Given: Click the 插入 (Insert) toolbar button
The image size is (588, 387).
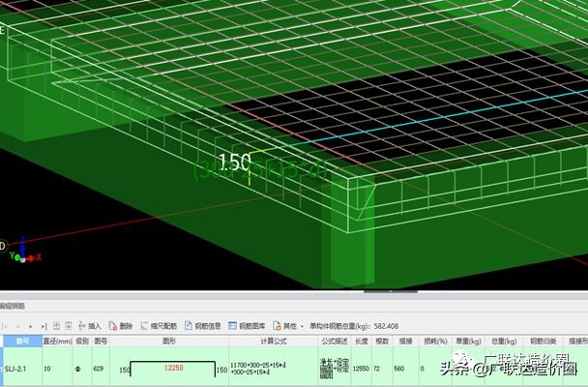Looking at the screenshot, I should point(90,326).
